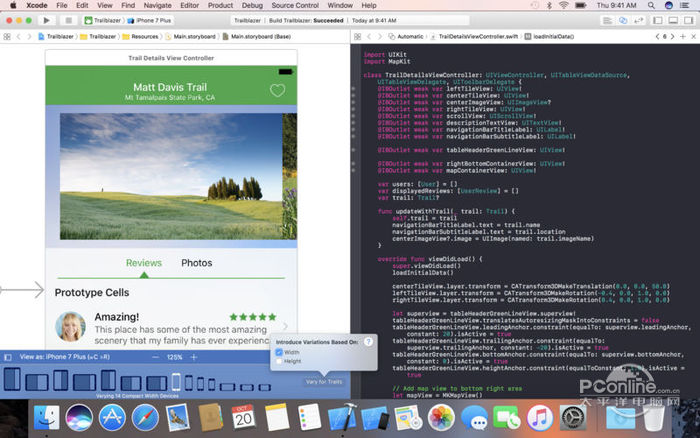Click the Vary for Traits button

[323, 382]
